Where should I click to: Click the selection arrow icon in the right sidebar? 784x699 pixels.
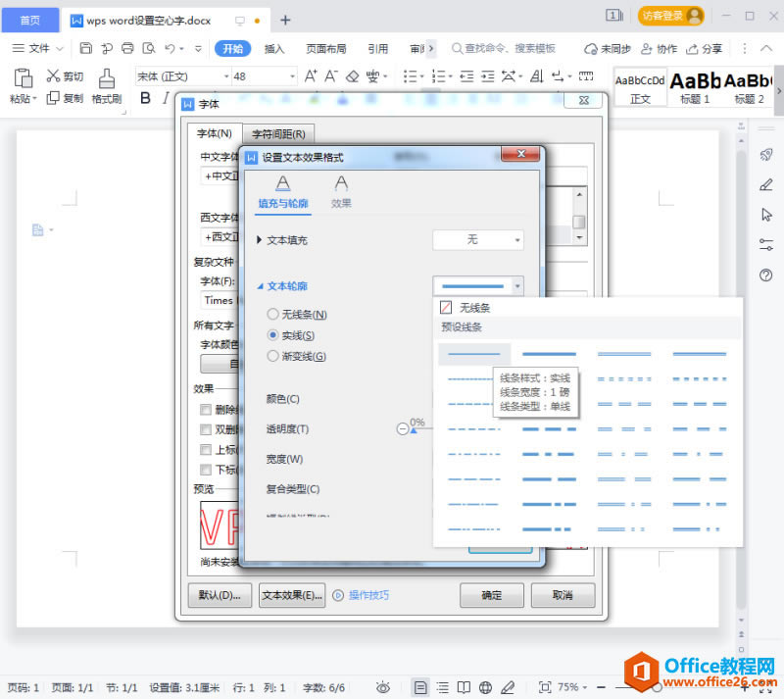click(766, 215)
